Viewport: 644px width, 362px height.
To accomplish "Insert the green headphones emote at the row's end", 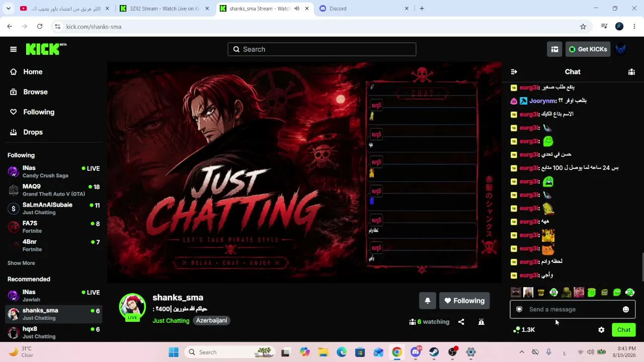I will (x=630, y=292).
